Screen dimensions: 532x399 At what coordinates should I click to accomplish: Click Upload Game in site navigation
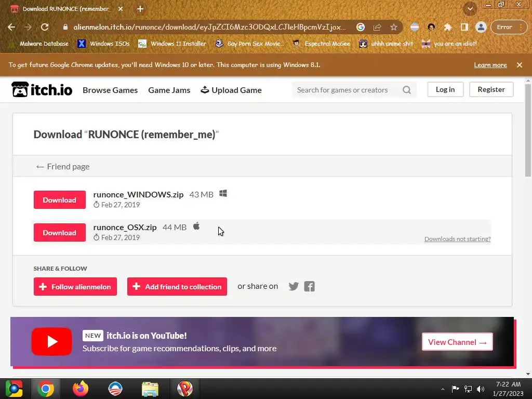point(231,90)
